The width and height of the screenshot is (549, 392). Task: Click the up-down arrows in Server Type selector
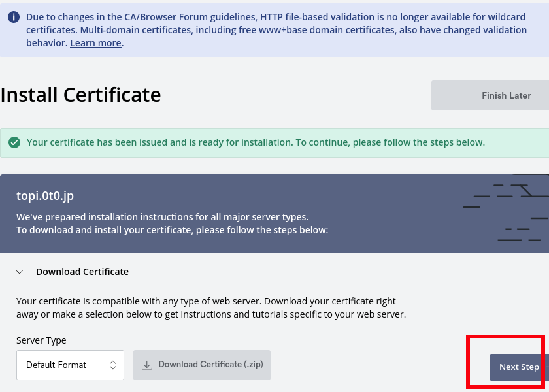point(112,365)
